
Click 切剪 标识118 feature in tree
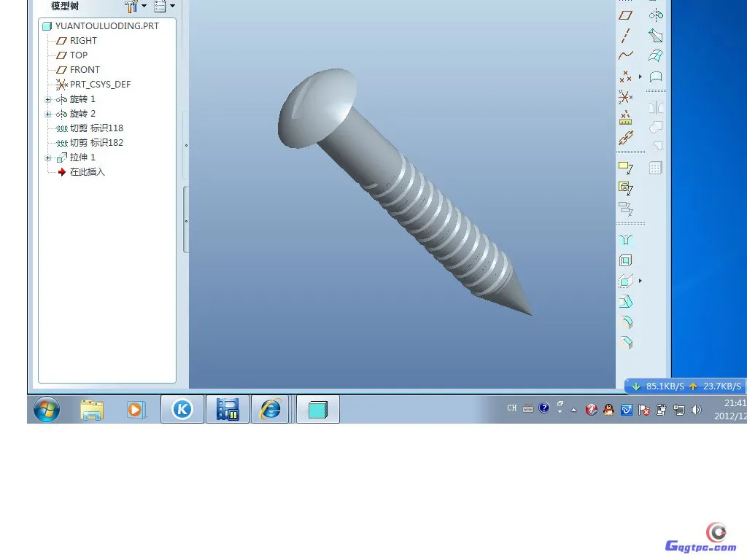(96, 128)
